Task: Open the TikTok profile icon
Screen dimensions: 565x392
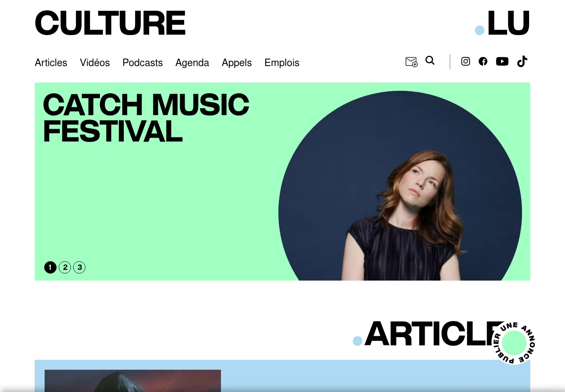Action: [522, 61]
